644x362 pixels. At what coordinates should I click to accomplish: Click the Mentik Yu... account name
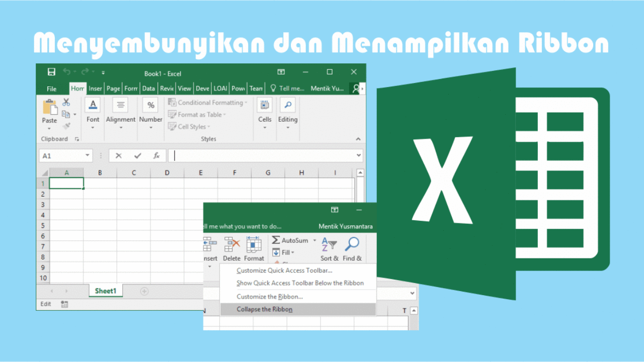(x=327, y=88)
